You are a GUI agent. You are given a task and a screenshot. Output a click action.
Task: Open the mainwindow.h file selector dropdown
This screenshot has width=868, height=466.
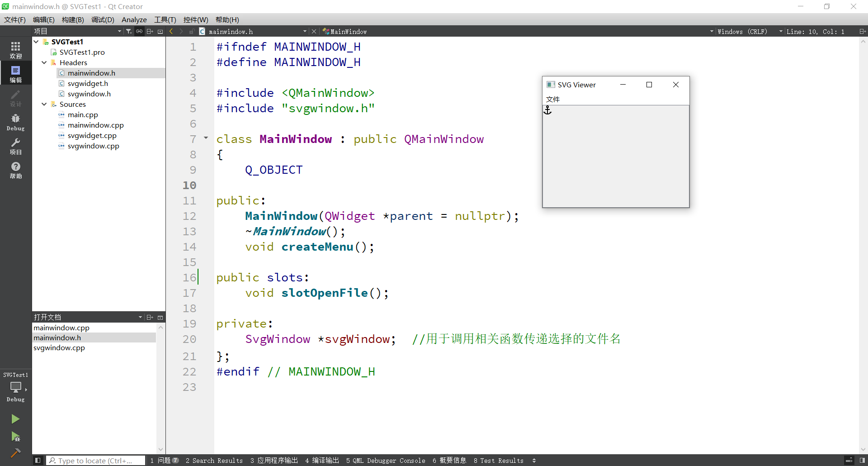(x=305, y=32)
